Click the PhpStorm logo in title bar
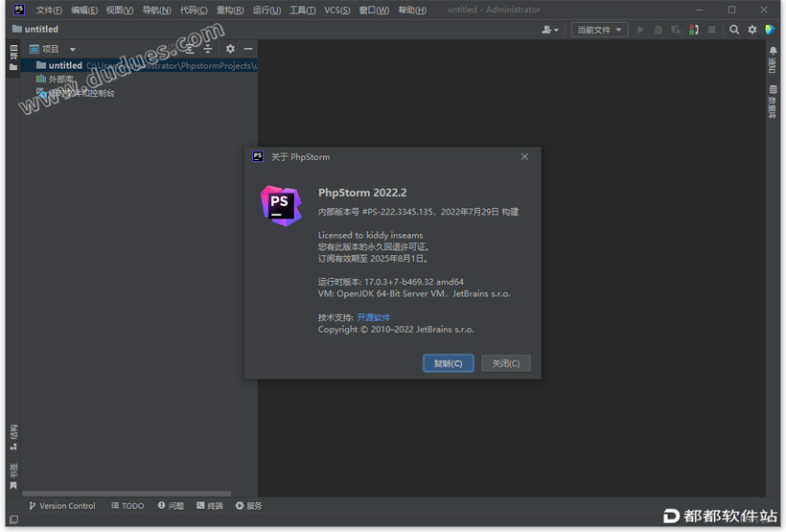 (19, 10)
